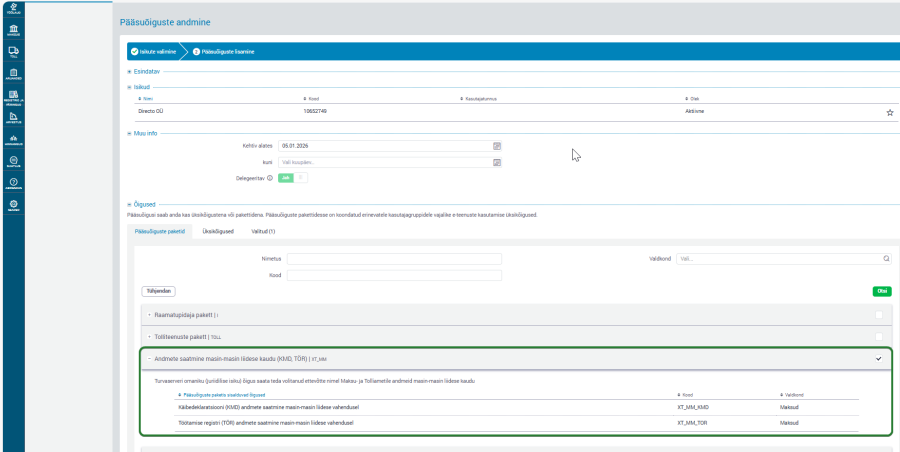The image size is (900, 452).
Task: Open the Valitud (1) tab
Action: click(263, 231)
